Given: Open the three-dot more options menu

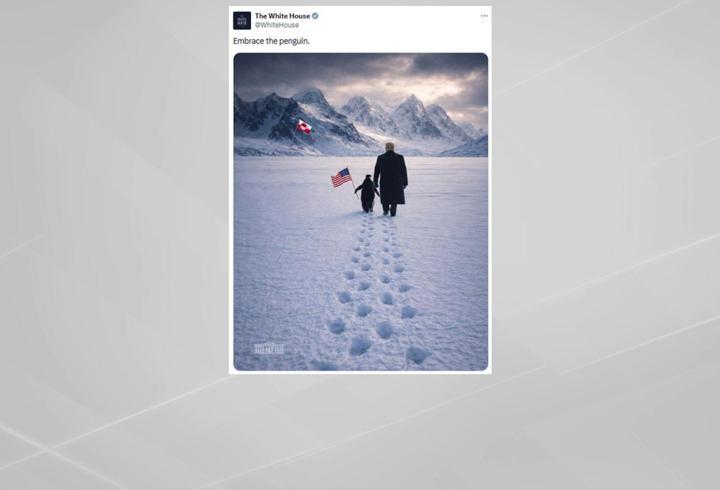Looking at the screenshot, I should tap(484, 16).
